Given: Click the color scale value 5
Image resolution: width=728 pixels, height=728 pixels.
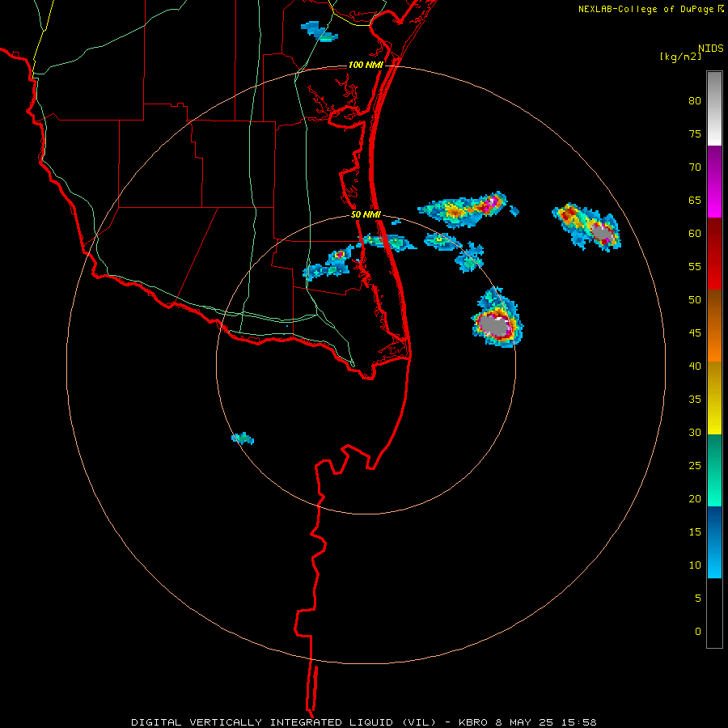Looking at the screenshot, I should click(698, 598).
